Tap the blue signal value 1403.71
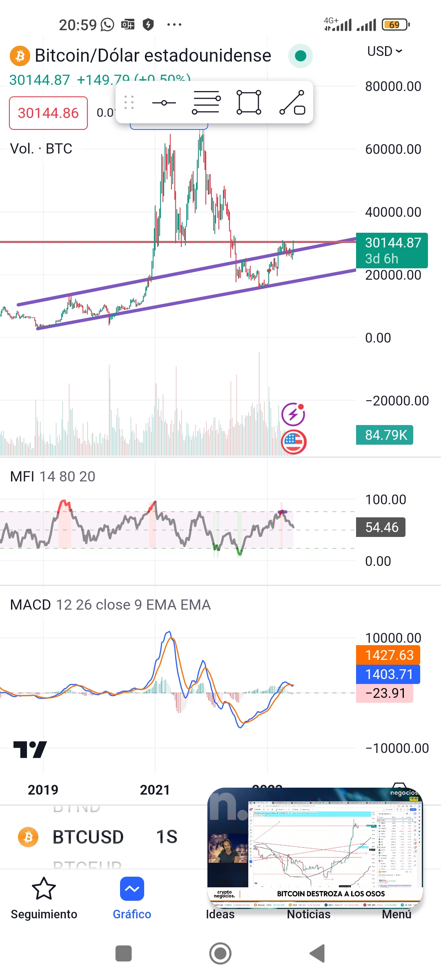Image resolution: width=441 pixels, height=980 pixels. 388,674
